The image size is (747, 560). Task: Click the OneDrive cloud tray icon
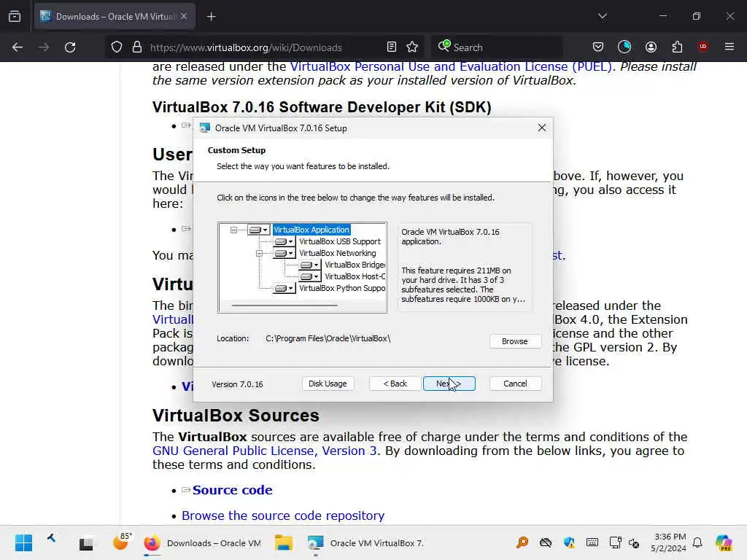(x=546, y=542)
